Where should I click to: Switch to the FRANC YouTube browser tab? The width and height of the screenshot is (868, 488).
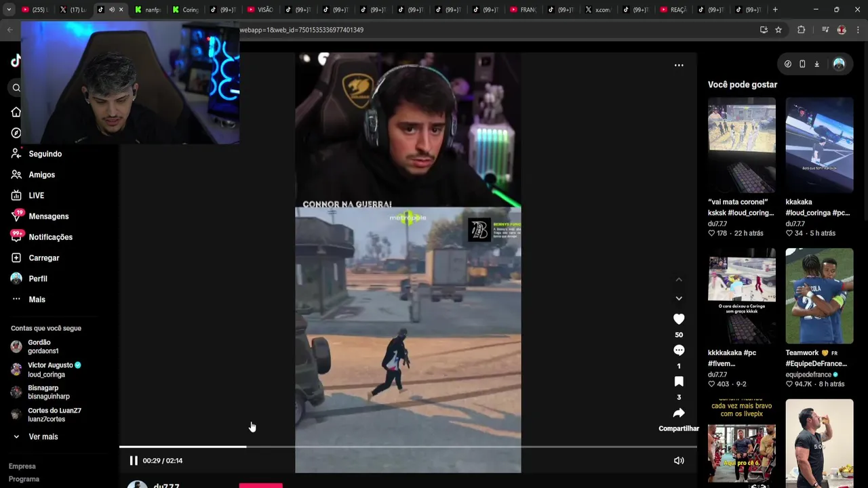(x=522, y=9)
